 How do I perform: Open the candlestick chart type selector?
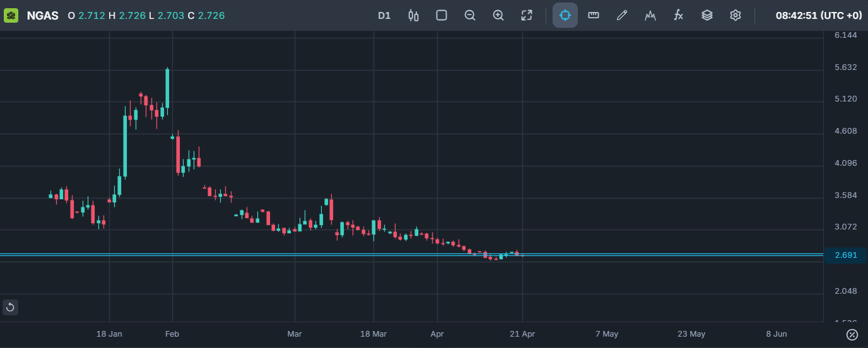coord(413,15)
